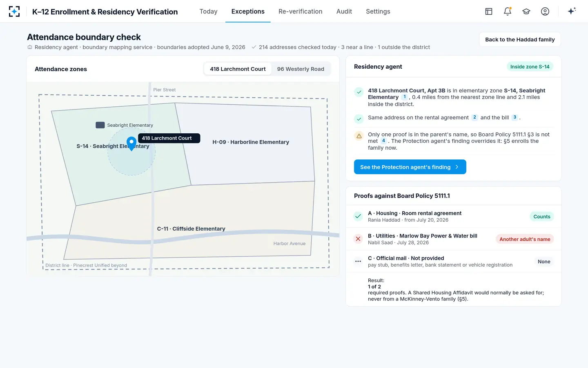588x368 pixels.
Task: Open citation reference 1
Action: [405, 97]
